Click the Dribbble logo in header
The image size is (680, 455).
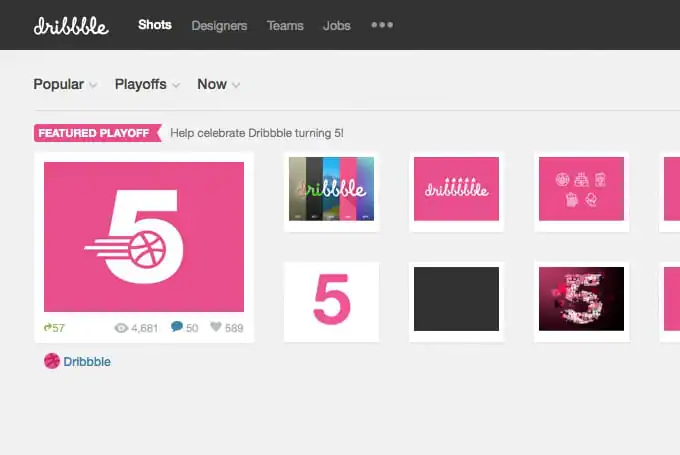(x=71, y=26)
